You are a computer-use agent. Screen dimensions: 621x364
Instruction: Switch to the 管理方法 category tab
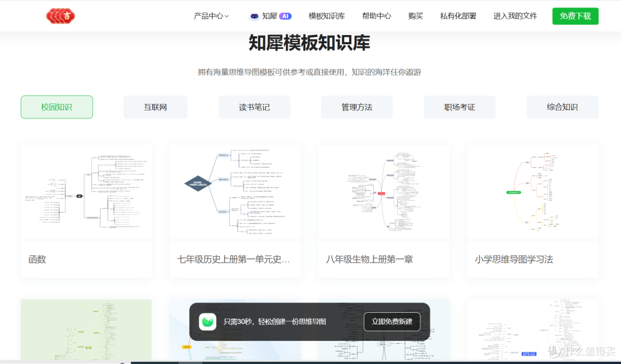point(357,107)
